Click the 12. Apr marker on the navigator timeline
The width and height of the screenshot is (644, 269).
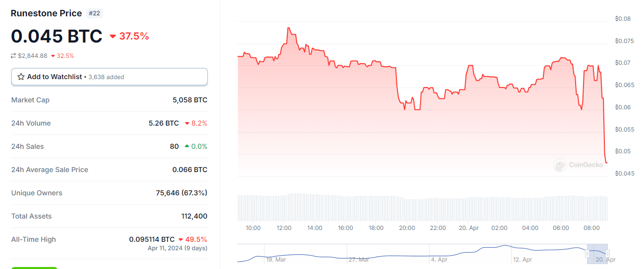pos(523,259)
